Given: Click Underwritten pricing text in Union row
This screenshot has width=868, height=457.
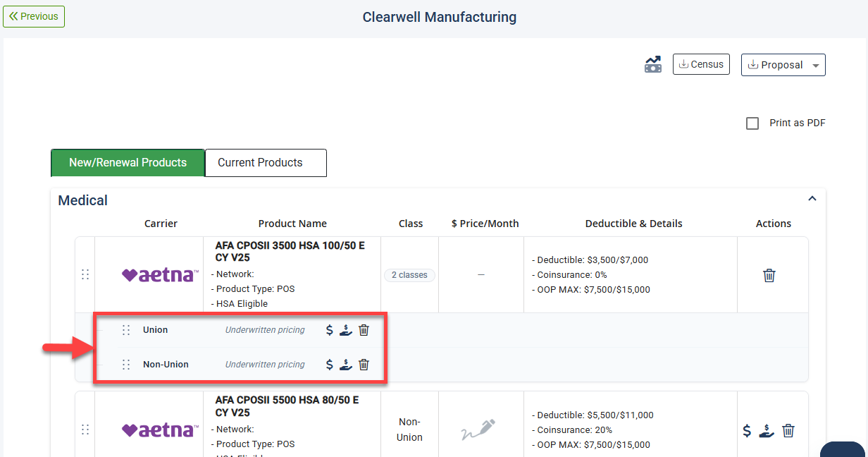Looking at the screenshot, I should pyautogui.click(x=265, y=329).
